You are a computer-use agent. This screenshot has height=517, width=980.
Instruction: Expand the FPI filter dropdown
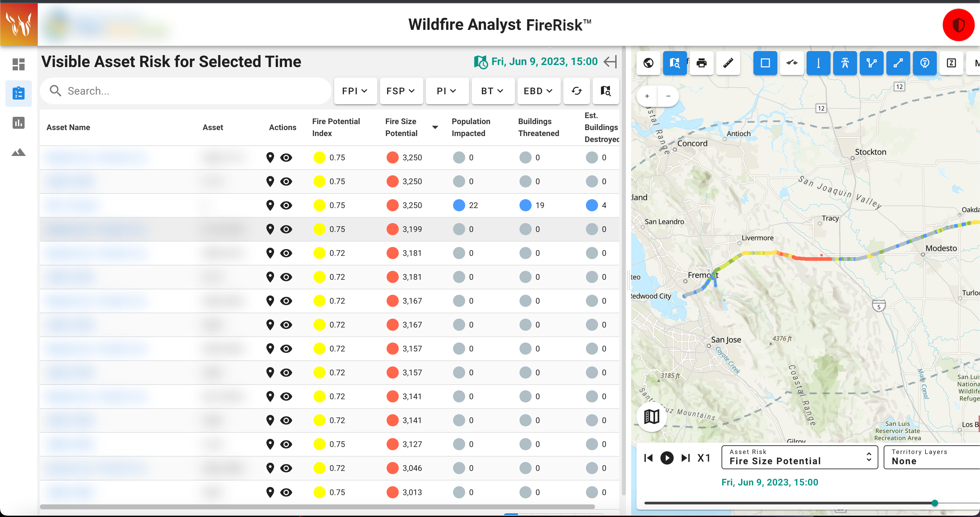tap(355, 91)
